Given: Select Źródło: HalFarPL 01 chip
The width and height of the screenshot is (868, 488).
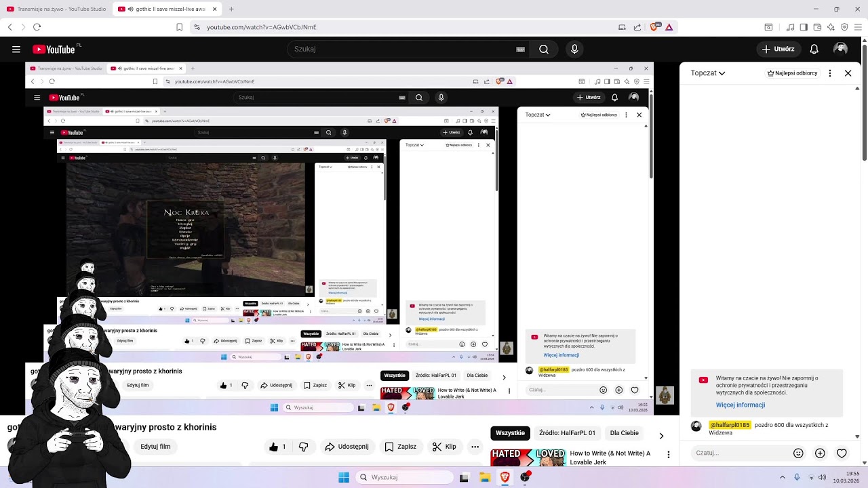Looking at the screenshot, I should pyautogui.click(x=567, y=433).
